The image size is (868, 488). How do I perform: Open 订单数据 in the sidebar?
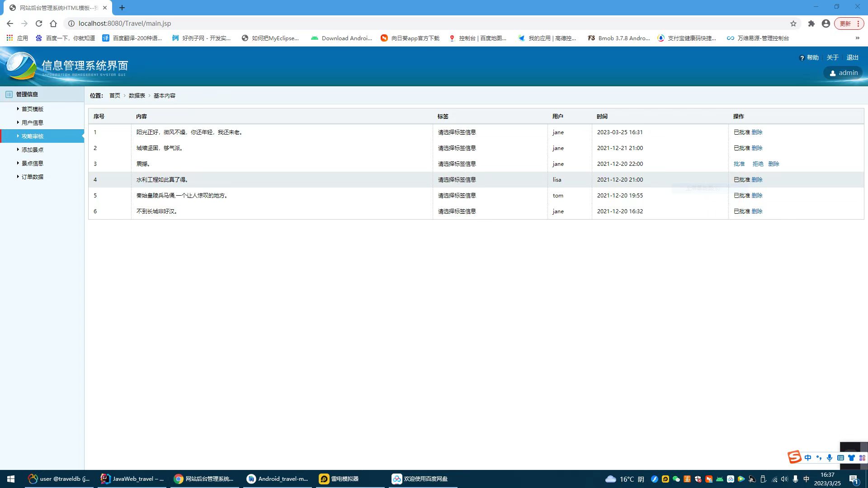click(32, 177)
